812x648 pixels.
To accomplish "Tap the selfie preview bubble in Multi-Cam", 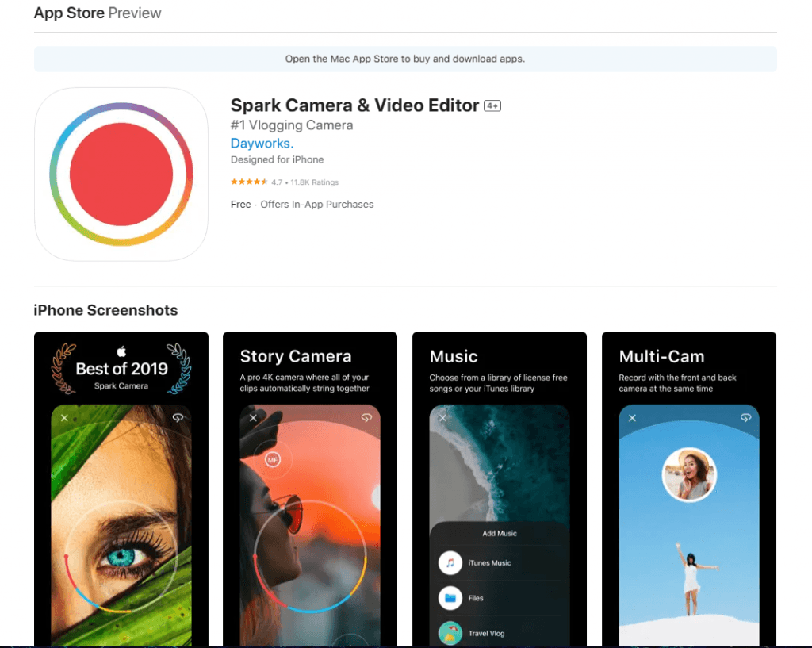I will tap(688, 476).
